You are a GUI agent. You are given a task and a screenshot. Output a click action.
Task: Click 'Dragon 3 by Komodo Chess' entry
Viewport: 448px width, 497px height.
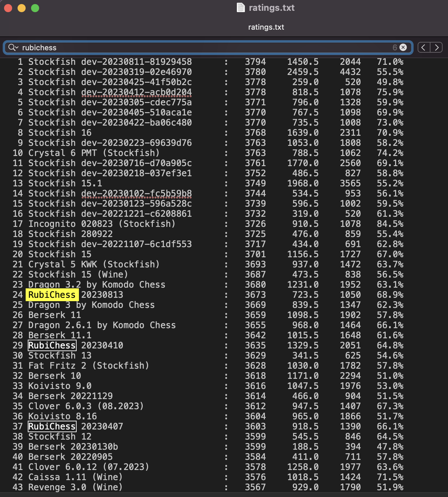pyautogui.click(x=91, y=305)
